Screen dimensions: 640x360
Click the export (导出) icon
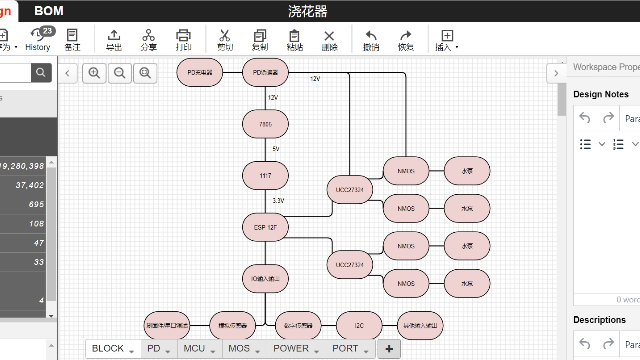[x=114, y=36]
